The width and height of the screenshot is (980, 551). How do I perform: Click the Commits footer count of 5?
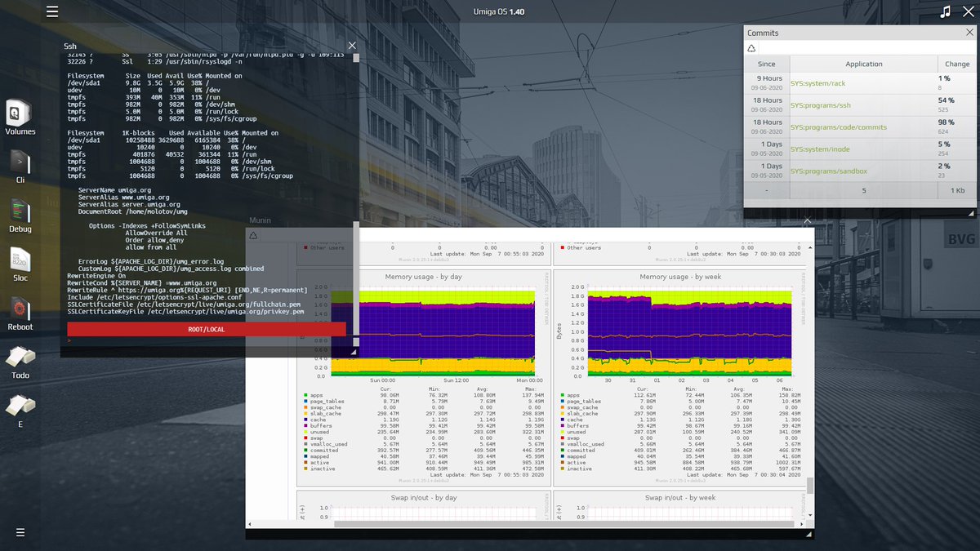click(x=863, y=190)
